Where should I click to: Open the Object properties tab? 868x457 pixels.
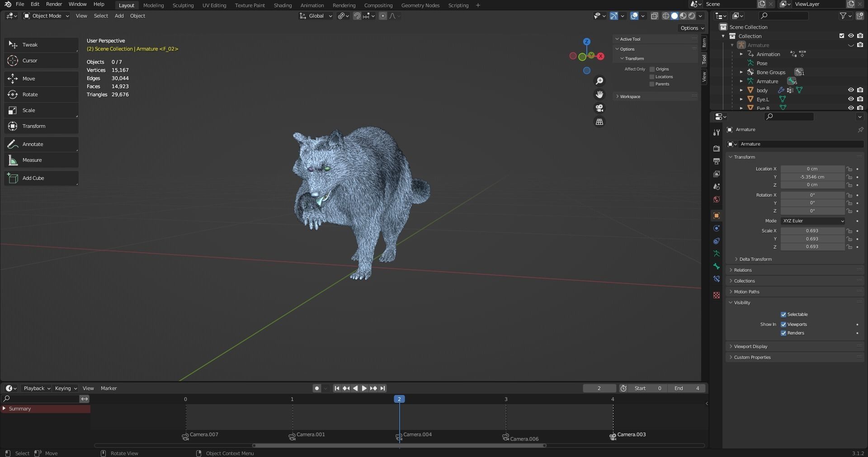pos(717,216)
